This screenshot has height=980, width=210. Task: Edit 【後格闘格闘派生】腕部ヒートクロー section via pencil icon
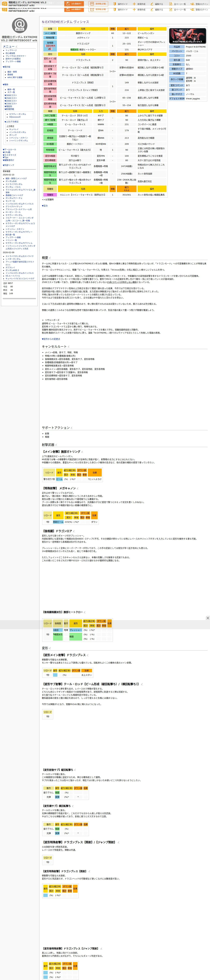(x=84, y=612)
